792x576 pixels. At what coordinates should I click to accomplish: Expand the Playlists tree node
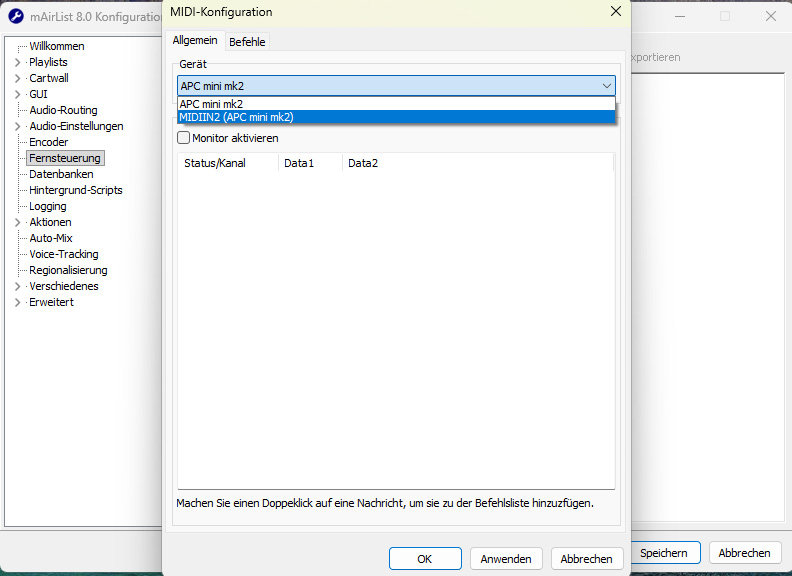click(17, 62)
